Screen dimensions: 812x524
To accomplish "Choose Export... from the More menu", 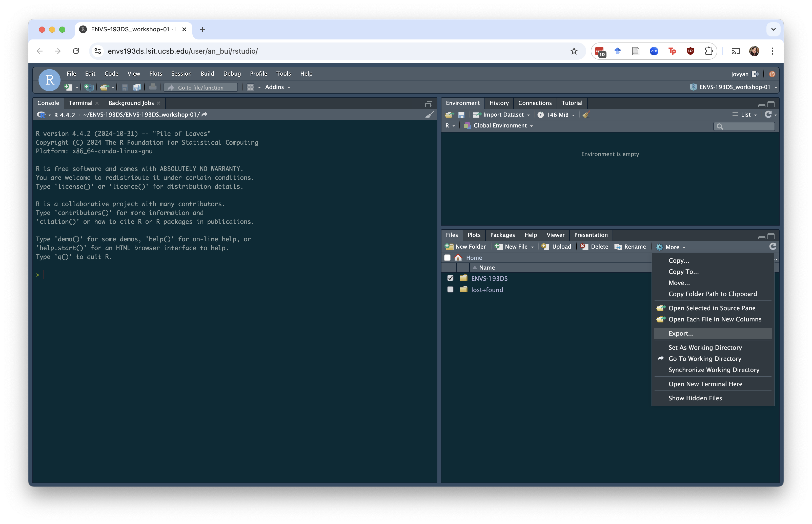I will coord(681,334).
